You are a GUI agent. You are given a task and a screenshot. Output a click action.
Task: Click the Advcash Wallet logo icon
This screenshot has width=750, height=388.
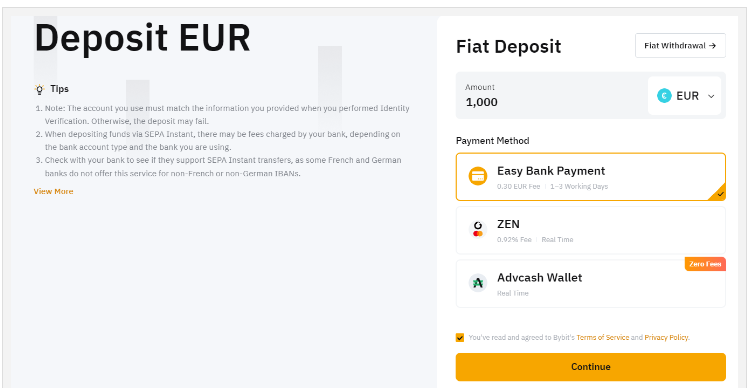[477, 283]
